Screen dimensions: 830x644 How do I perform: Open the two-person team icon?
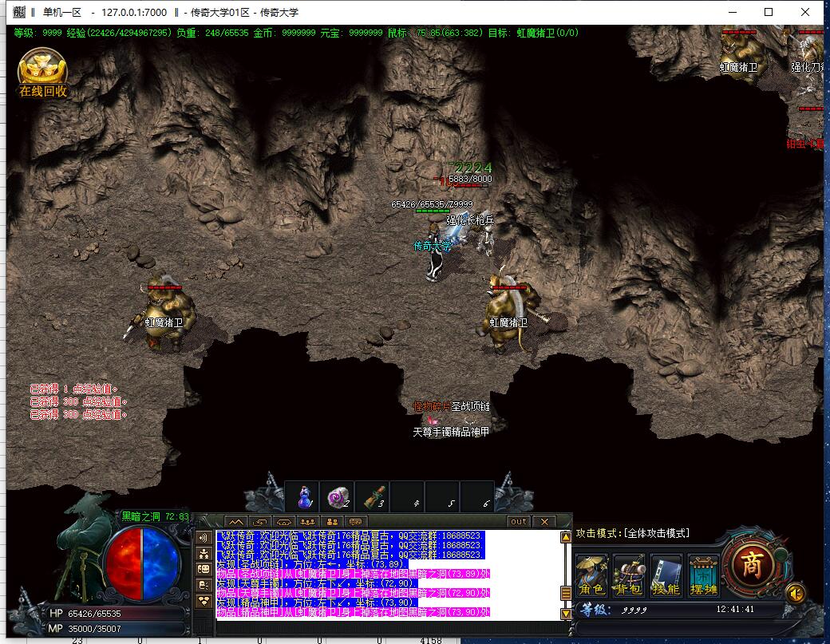[x=332, y=522]
